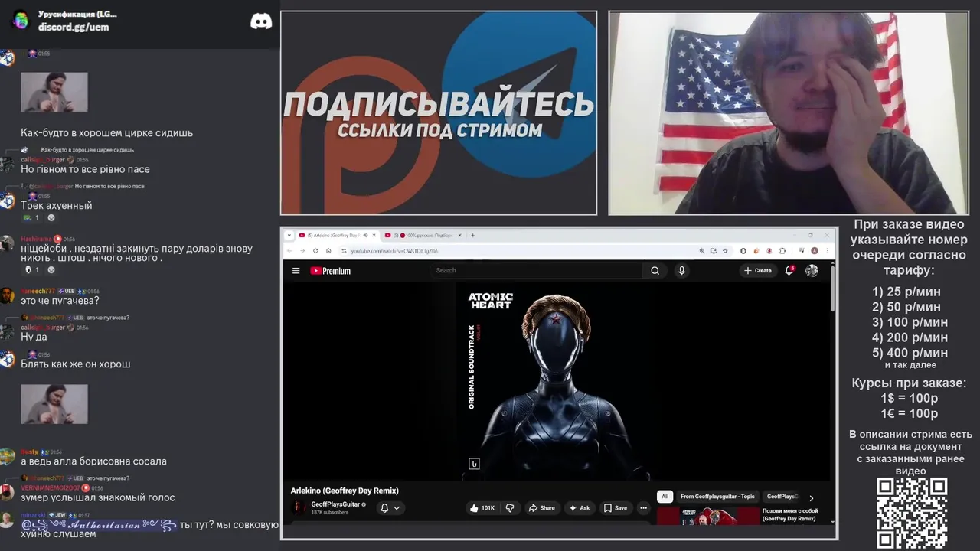Open the browser extensions puzzle icon
Viewport: 980px width, 551px height.
pyautogui.click(x=782, y=250)
